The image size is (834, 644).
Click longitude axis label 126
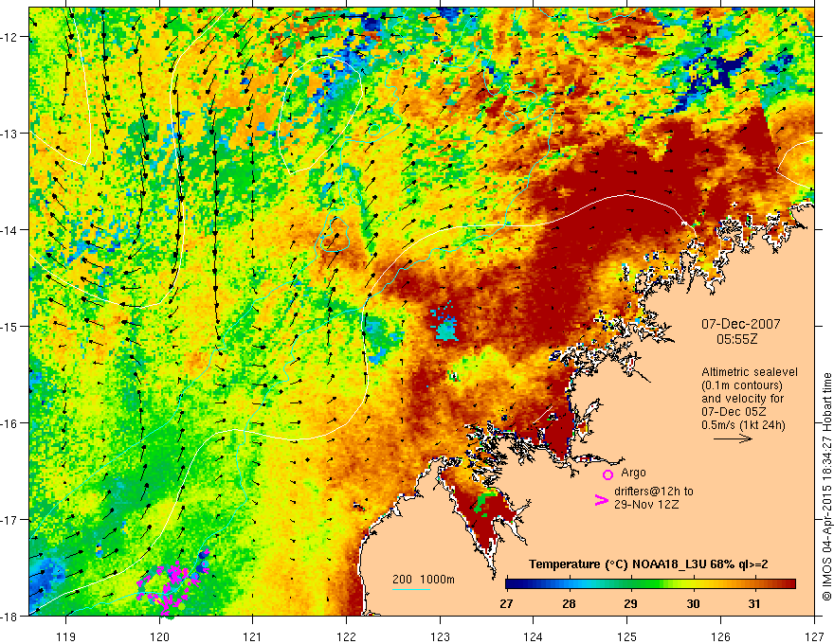click(720, 636)
